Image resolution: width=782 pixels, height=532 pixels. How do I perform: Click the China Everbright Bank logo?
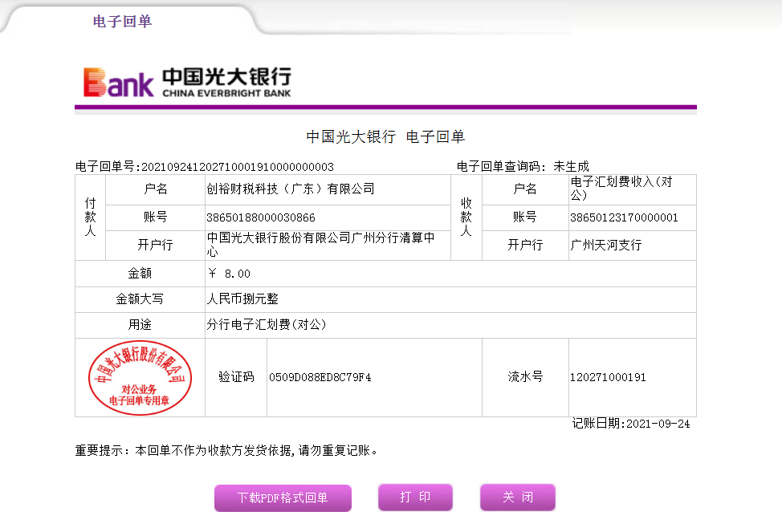pos(187,82)
